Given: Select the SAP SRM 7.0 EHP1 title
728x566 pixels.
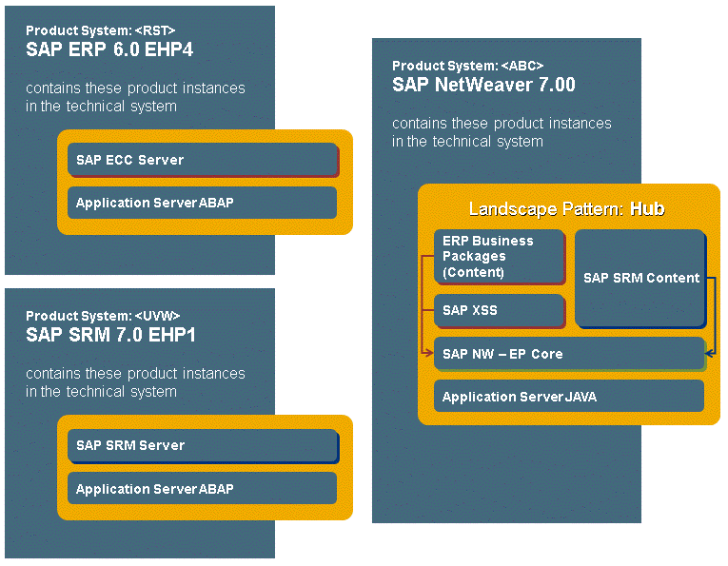Looking at the screenshot, I should pyautogui.click(x=111, y=335).
